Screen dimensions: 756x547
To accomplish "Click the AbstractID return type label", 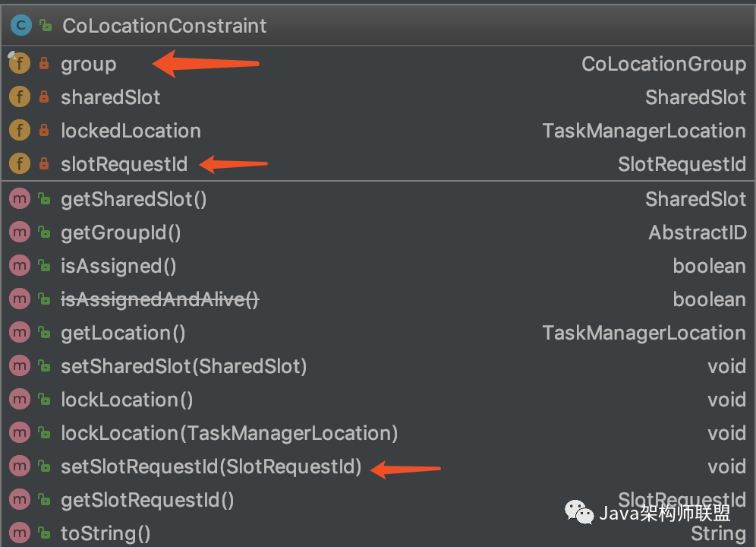I will [697, 232].
